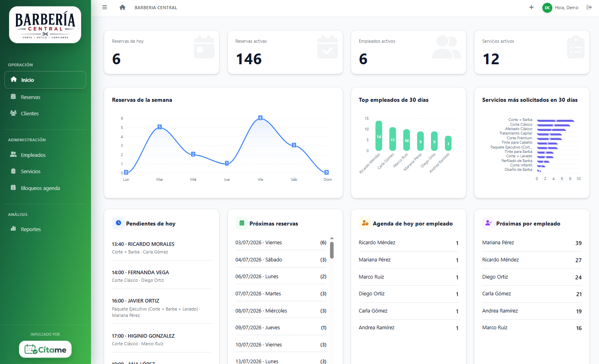Click the calendar icon beside Próximas reservas
This screenshot has width=599, height=364.
(242, 223)
